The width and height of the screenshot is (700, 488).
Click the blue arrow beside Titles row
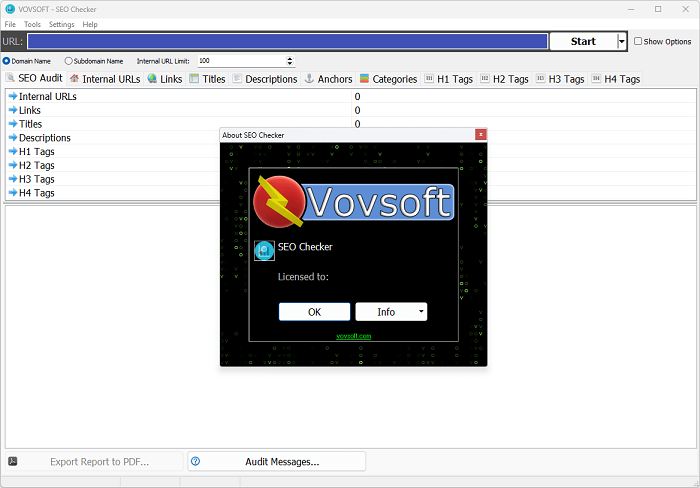coord(13,124)
